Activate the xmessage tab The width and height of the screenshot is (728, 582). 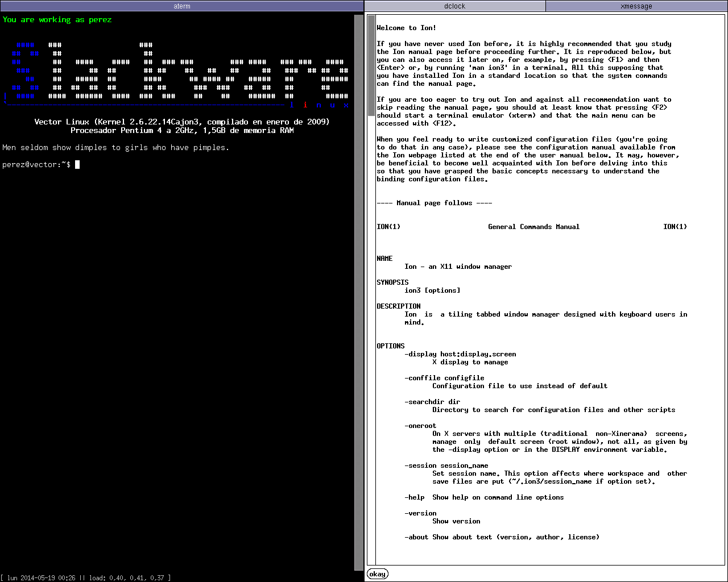pyautogui.click(x=636, y=6)
